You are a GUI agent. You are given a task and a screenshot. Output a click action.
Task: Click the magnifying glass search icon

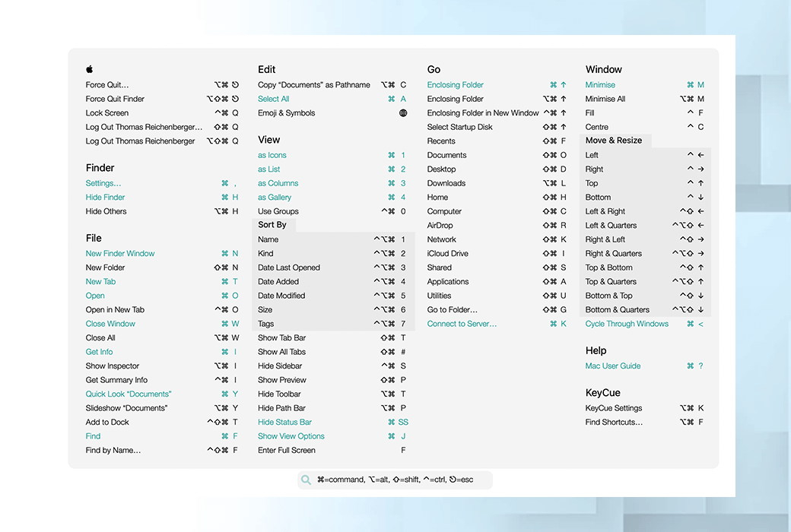[x=306, y=480]
